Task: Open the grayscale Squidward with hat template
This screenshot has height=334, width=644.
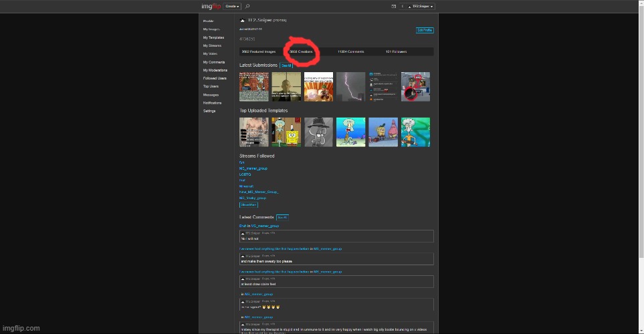Action: coord(319,132)
